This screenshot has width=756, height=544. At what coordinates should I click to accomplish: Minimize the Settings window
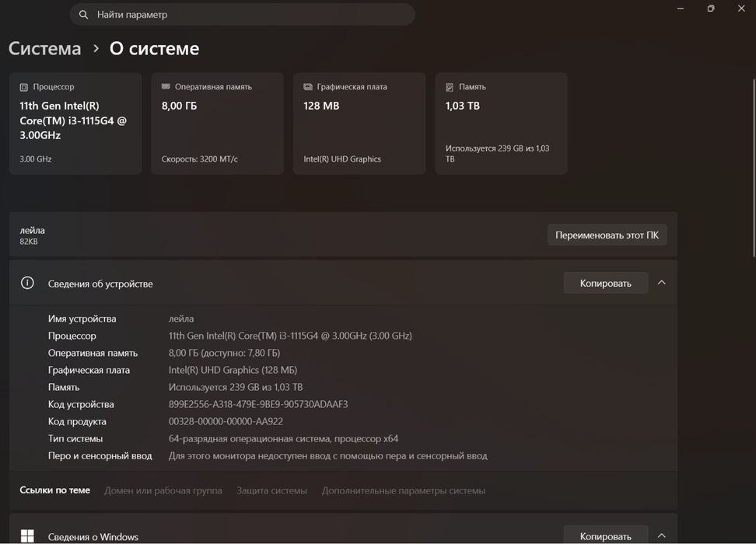(x=681, y=9)
